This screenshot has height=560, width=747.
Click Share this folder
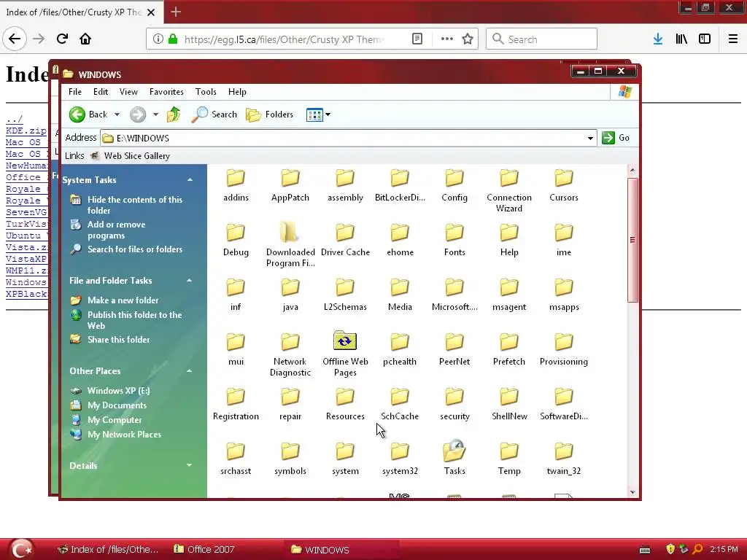119,340
